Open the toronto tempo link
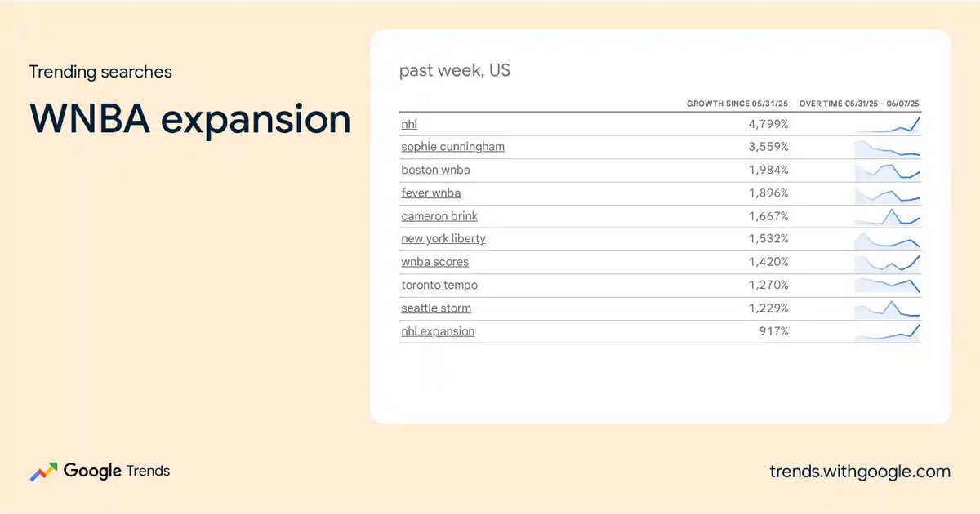Screen dimensions: 980x514 pos(439,285)
